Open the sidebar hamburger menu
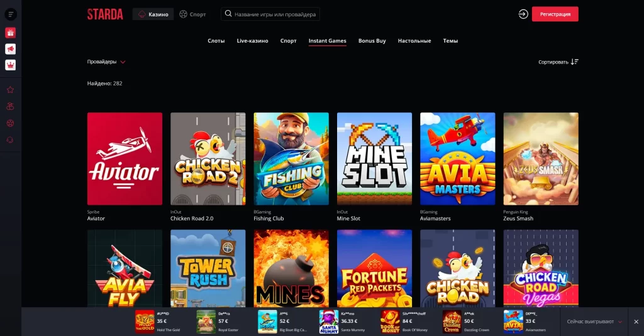Viewport: 644px width, 336px height. tap(11, 14)
